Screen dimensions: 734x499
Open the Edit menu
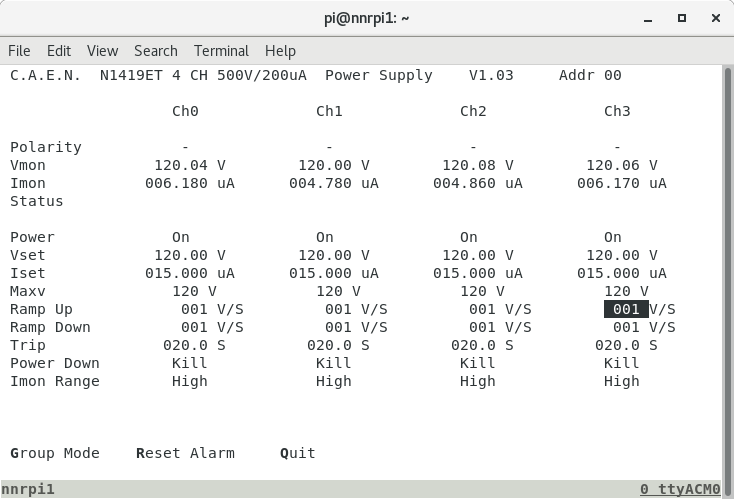(x=59, y=51)
